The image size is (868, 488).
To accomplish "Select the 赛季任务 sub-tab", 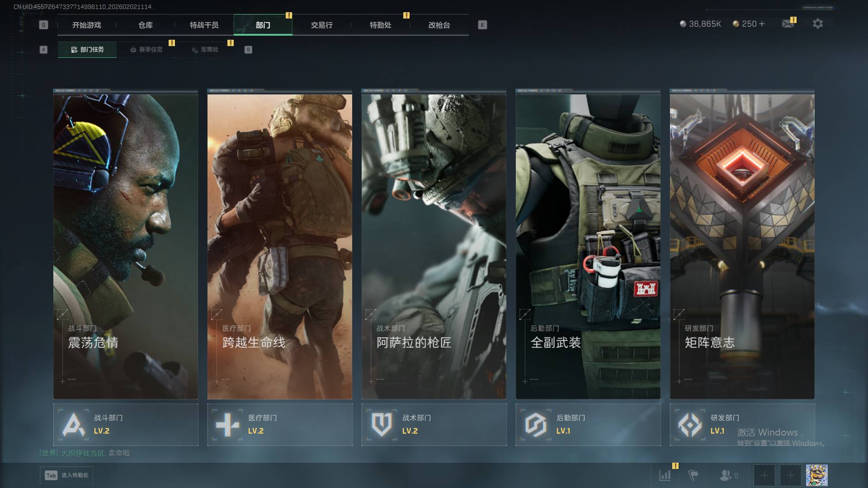I will click(x=146, y=50).
